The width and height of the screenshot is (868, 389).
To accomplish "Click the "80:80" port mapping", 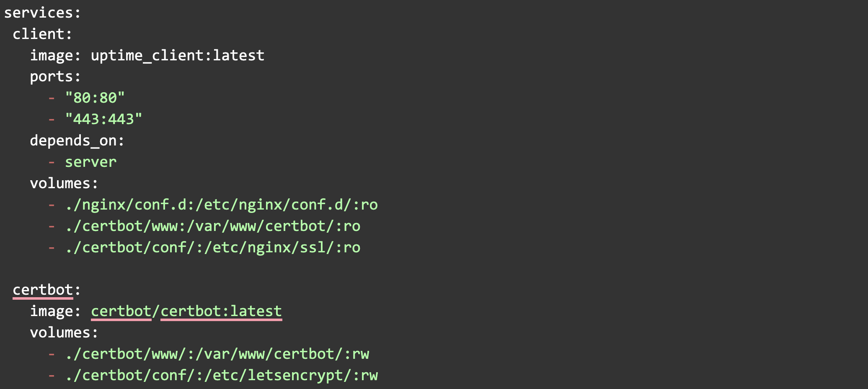I will point(95,98).
